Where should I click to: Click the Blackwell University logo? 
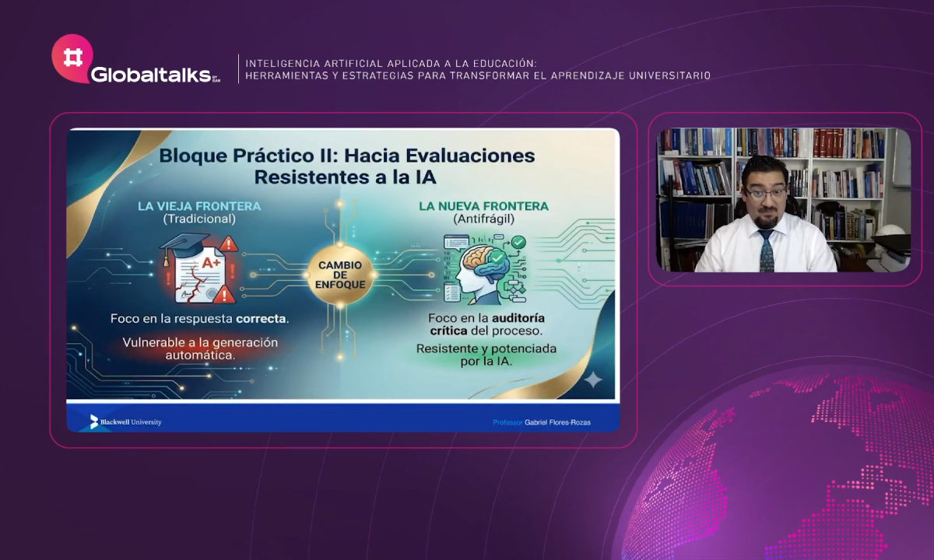click(126, 422)
